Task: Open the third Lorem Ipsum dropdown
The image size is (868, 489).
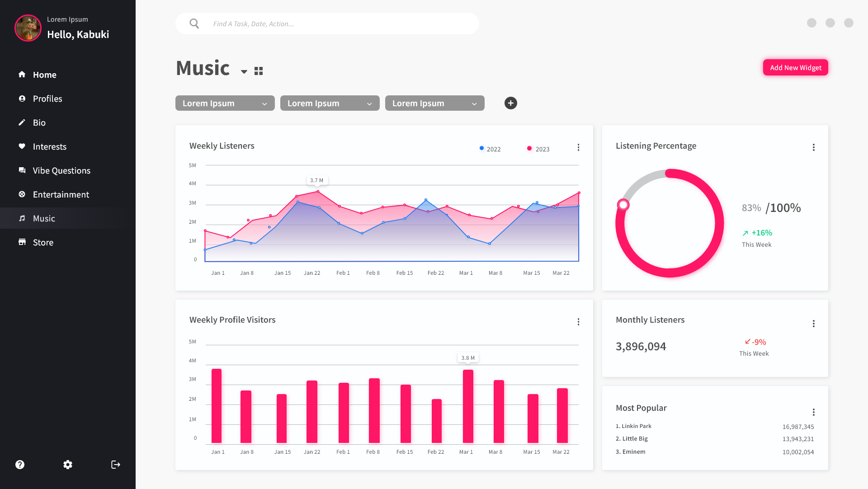Action: click(x=434, y=103)
